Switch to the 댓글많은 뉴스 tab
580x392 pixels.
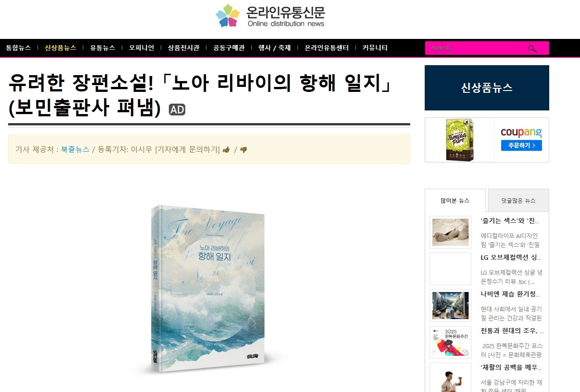[518, 200]
